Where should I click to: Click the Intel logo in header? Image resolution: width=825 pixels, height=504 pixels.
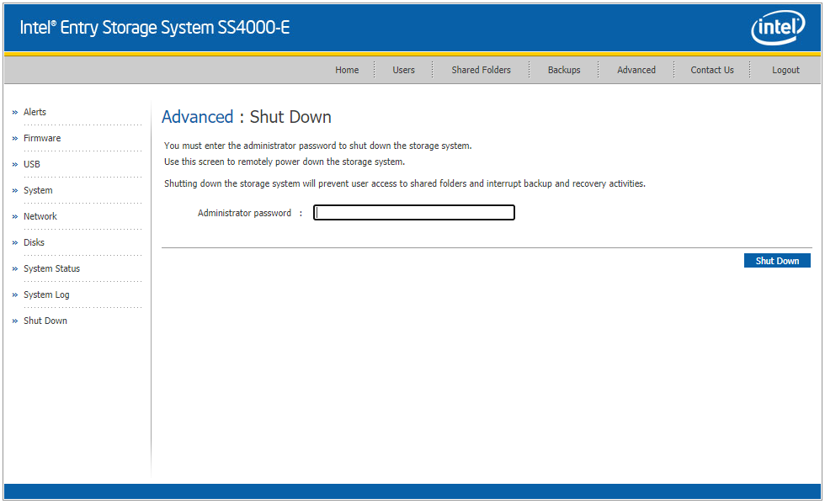[778, 28]
